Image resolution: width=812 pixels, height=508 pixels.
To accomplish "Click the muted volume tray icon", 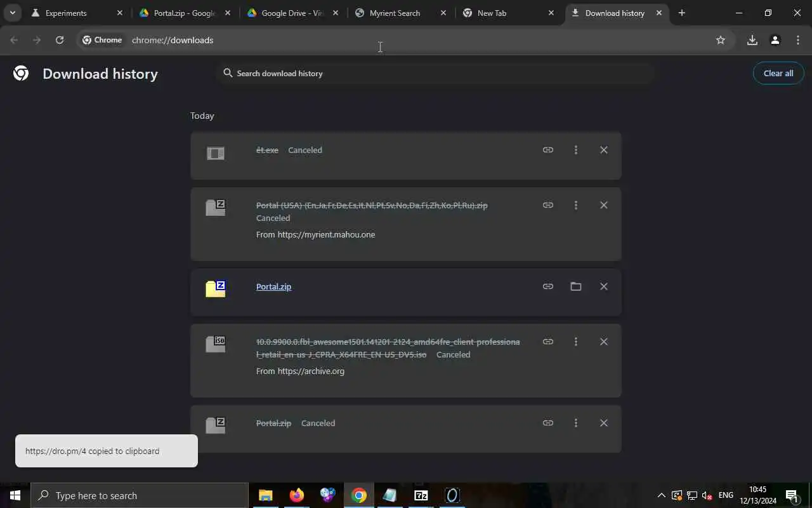I will pyautogui.click(x=707, y=495).
